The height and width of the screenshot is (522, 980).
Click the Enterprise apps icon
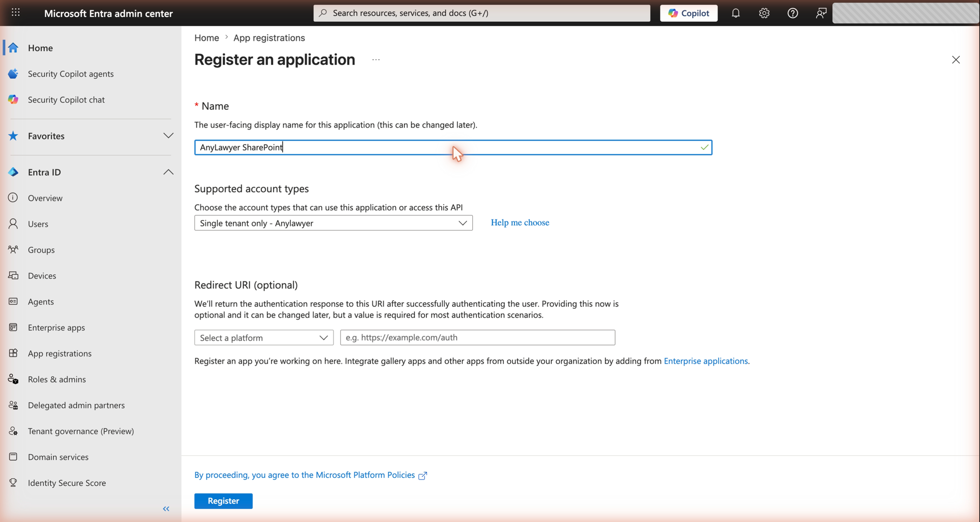tap(13, 328)
